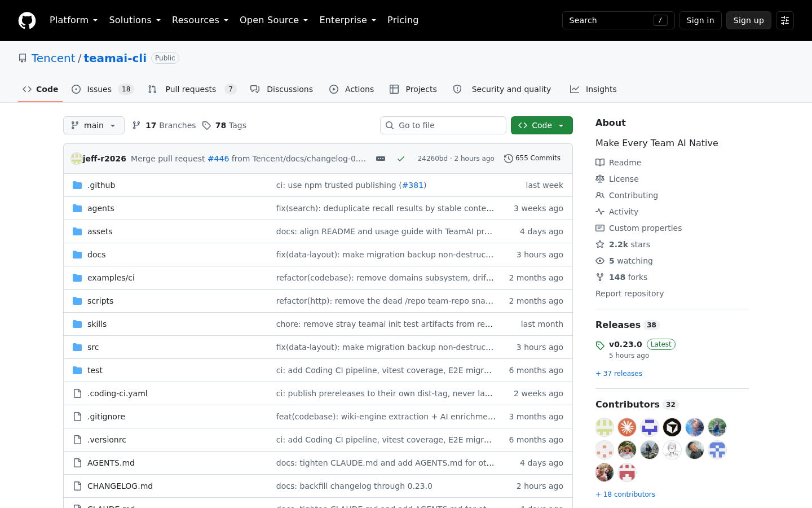
Task: Open the Projects tab
Action: [413, 89]
